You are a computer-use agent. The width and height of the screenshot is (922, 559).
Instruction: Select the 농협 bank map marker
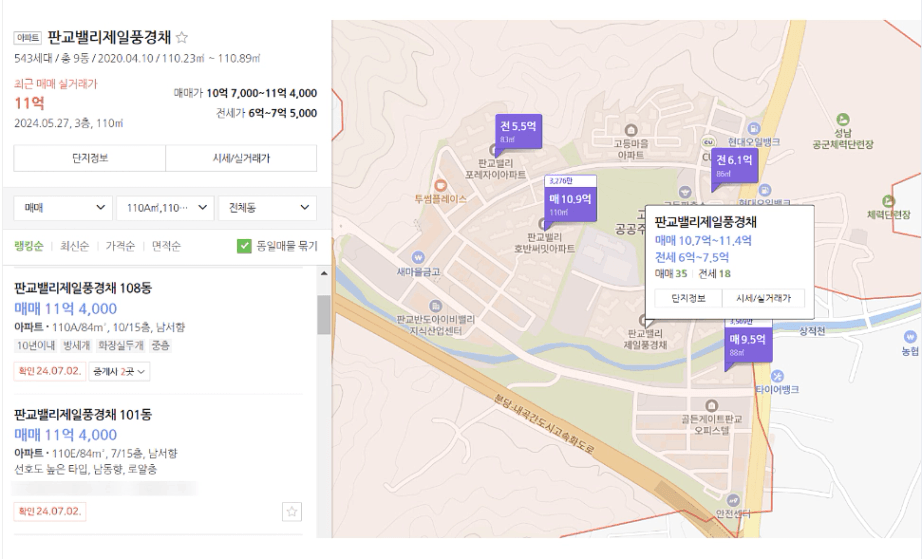pos(910,337)
